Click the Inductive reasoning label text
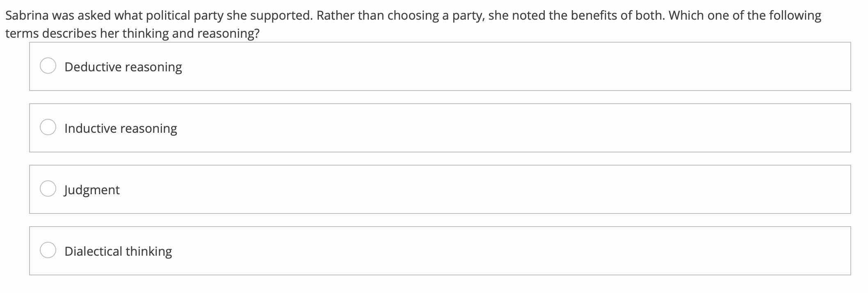This screenshot has height=293, width=868. click(x=120, y=128)
